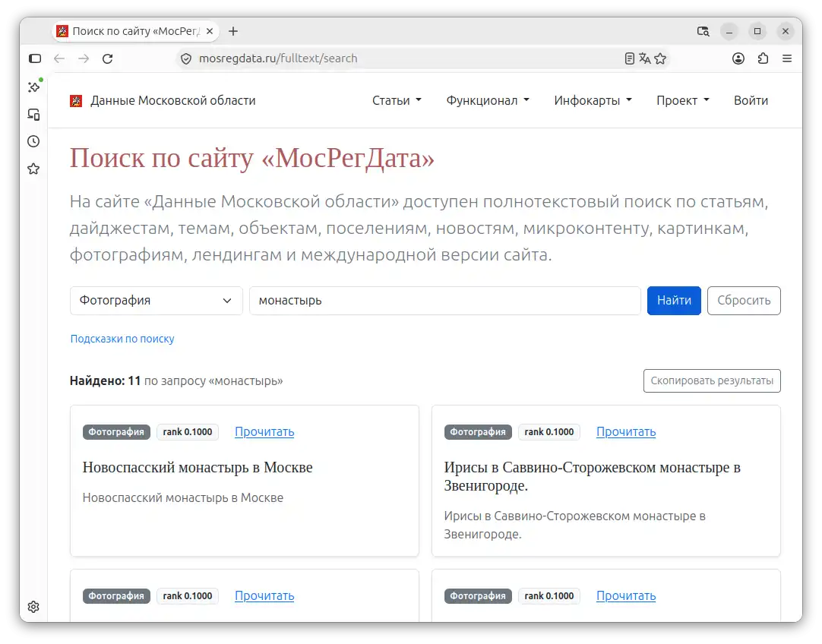Open Подсказки по поиску link
The image size is (822, 644).
click(x=122, y=339)
